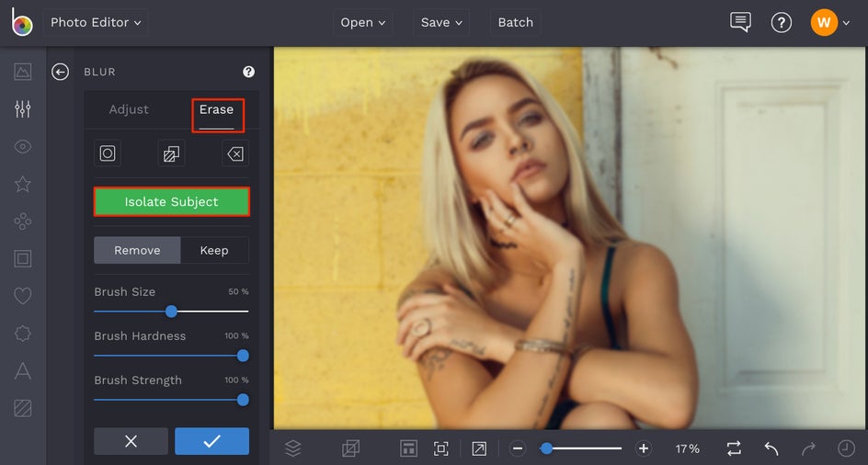This screenshot has height=465, width=868.
Task: Click the Batch button
Action: pos(515,23)
